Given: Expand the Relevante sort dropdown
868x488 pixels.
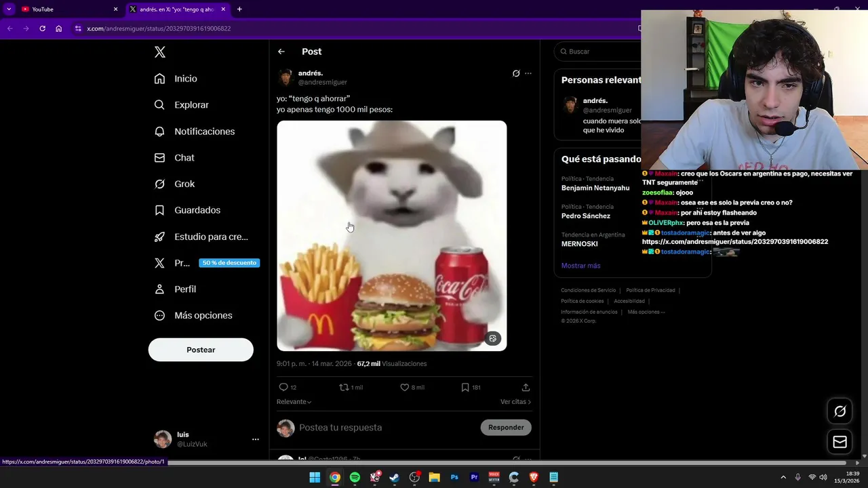Looking at the screenshot, I should point(294,402).
